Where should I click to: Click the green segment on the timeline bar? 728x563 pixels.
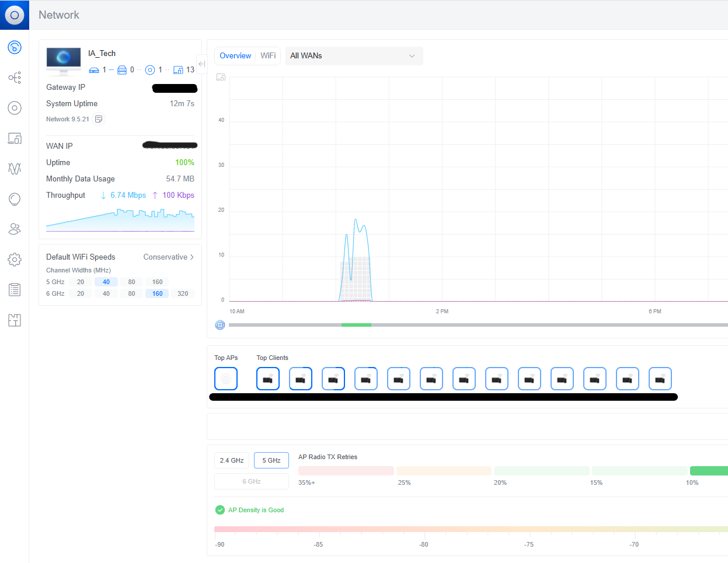point(356,325)
